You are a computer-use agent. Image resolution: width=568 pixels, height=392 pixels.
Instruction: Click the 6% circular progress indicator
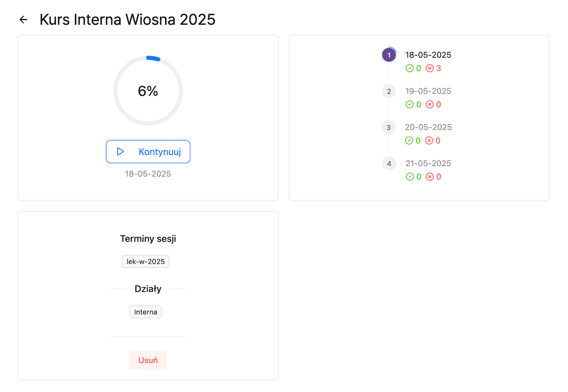(148, 91)
